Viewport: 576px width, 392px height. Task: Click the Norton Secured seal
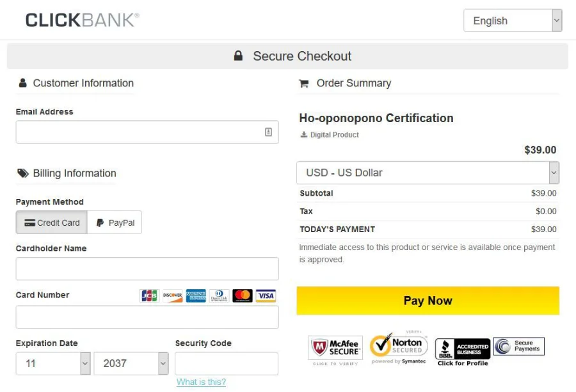(398, 345)
